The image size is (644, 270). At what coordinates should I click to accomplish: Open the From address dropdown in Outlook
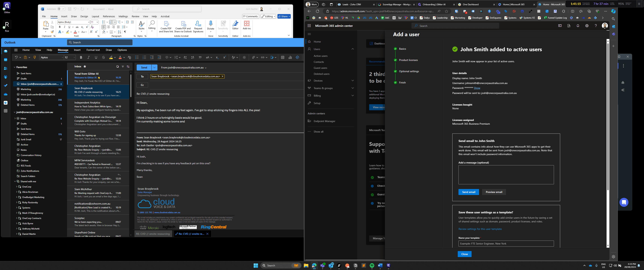tap(206, 68)
